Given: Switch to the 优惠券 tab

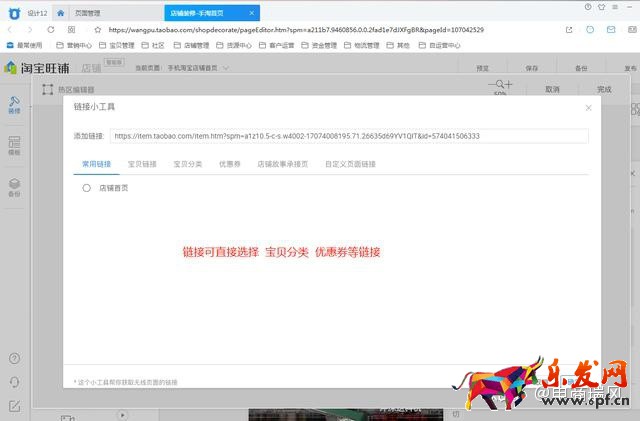Looking at the screenshot, I should [x=229, y=163].
